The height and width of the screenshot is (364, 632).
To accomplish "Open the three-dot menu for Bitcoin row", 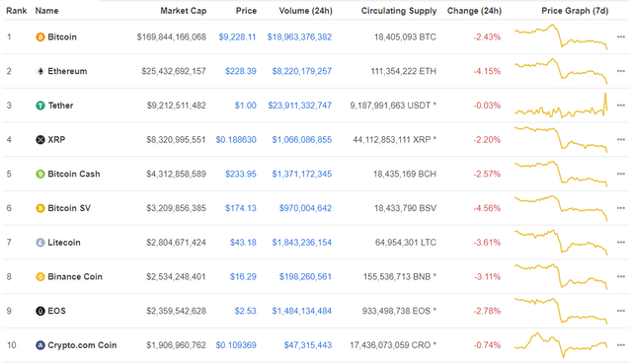I will pos(621,37).
